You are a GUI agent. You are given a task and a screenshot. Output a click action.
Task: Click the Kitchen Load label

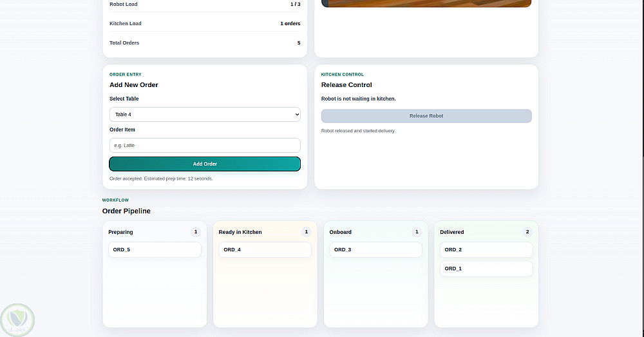(x=126, y=23)
